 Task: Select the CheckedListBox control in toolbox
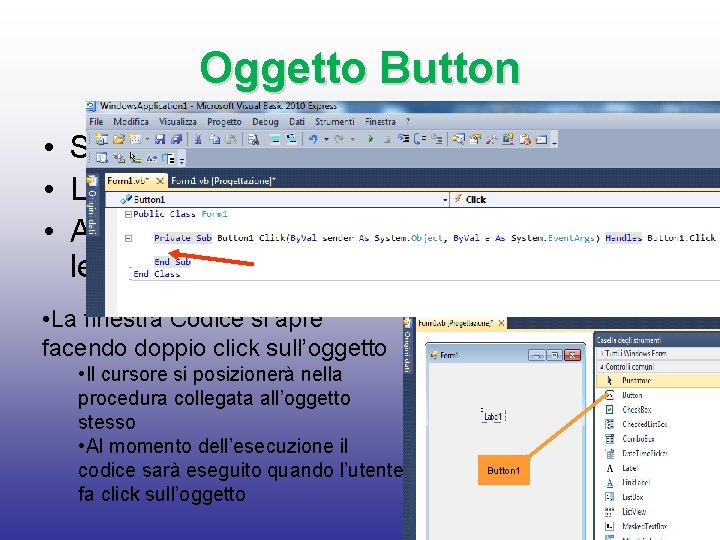point(658,424)
